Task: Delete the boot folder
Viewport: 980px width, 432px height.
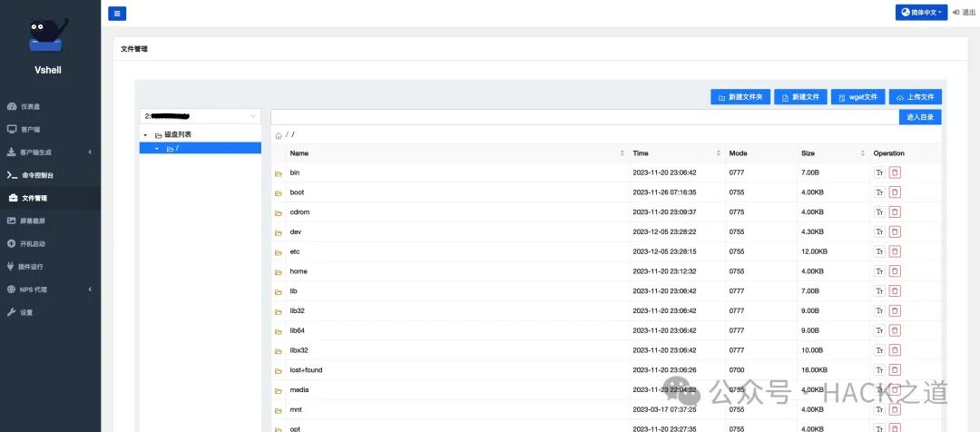Action: tap(895, 192)
